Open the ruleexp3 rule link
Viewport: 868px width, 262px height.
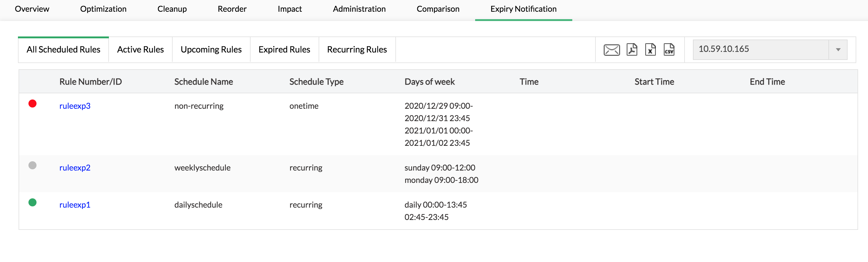pyautogui.click(x=75, y=106)
